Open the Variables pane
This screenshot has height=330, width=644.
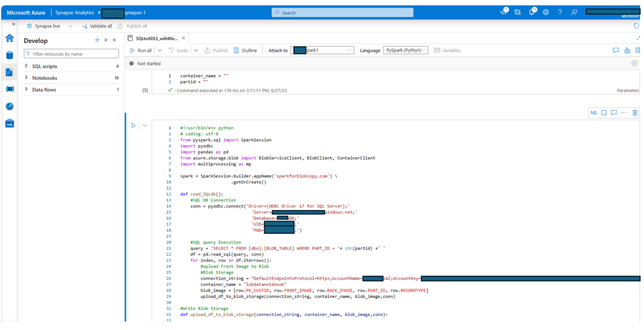[x=447, y=50]
